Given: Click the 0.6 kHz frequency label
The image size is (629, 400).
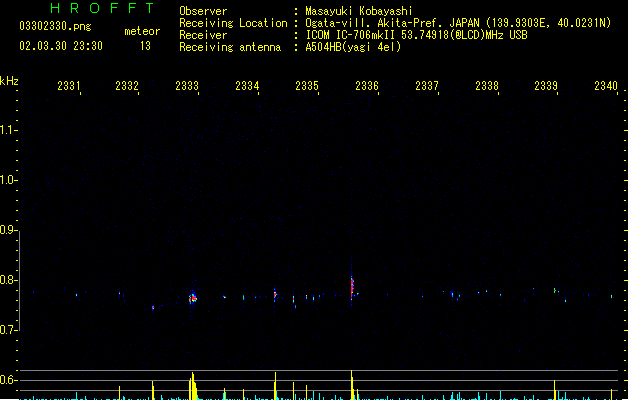Looking at the screenshot, I should click(8, 380).
